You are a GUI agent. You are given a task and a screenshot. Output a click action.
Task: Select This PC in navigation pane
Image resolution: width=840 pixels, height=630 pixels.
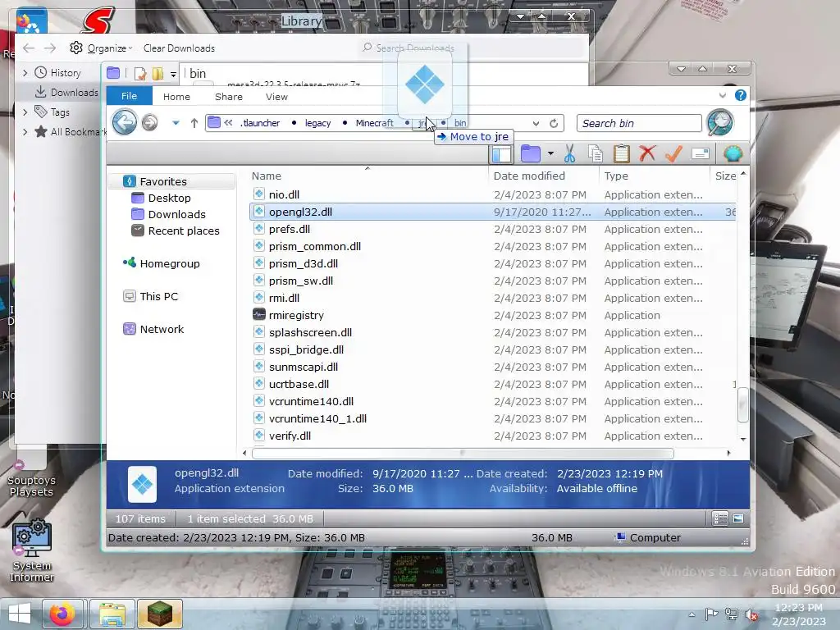tap(158, 296)
